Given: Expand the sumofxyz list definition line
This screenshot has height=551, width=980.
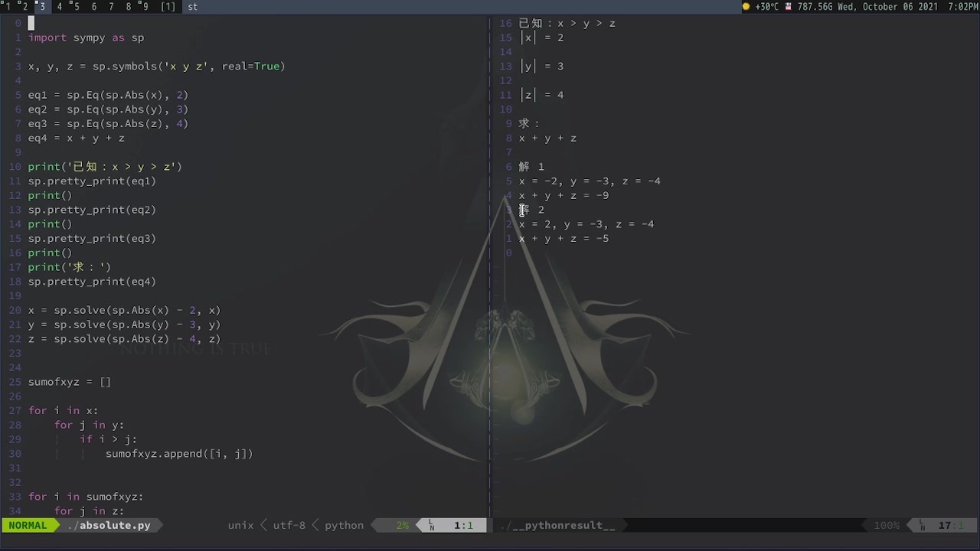Looking at the screenshot, I should click(69, 382).
